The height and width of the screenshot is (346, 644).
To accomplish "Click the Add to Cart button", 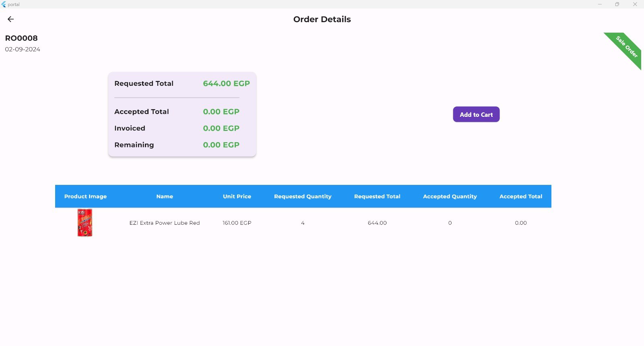I will (x=476, y=114).
